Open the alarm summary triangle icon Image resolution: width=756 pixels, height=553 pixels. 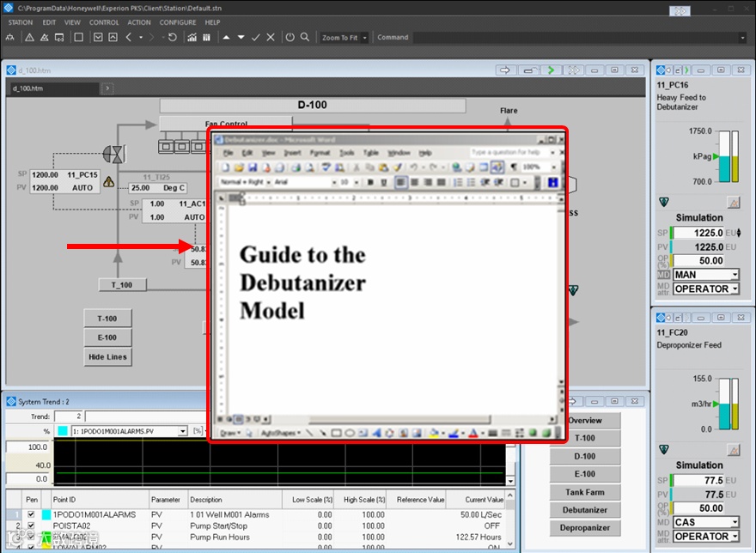[29, 37]
